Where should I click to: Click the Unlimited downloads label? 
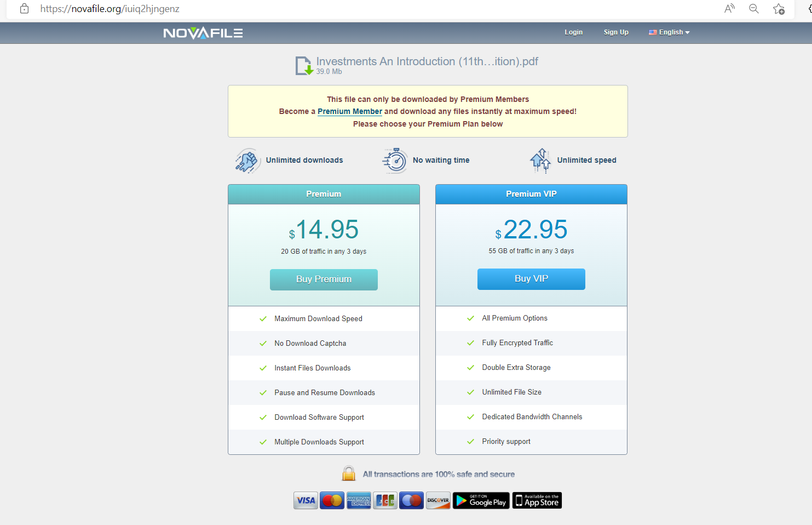304,161
